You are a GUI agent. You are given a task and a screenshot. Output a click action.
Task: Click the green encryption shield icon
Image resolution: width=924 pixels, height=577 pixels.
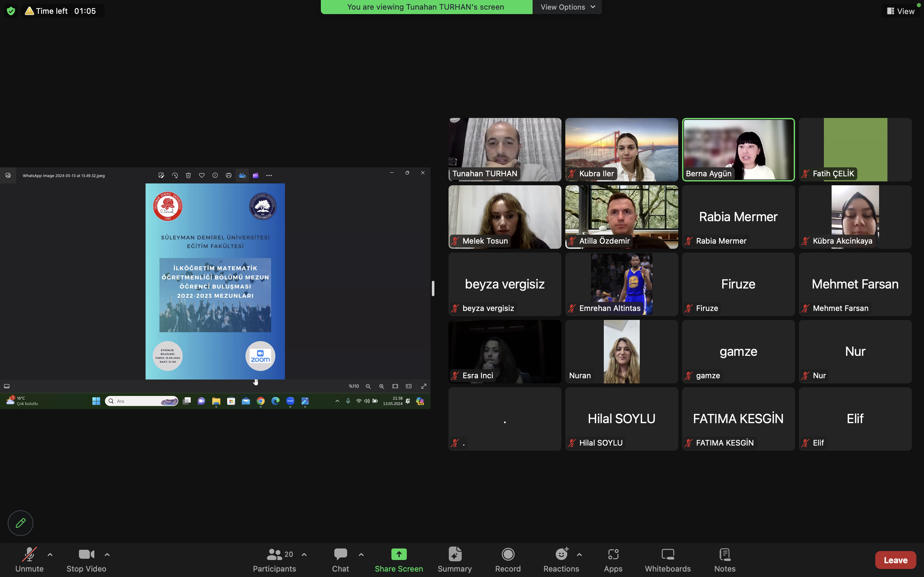[x=11, y=11]
